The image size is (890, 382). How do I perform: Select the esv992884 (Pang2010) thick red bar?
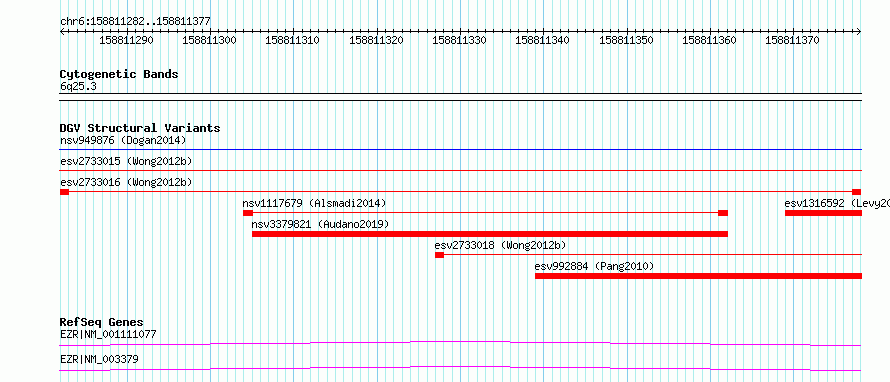[x=698, y=276]
